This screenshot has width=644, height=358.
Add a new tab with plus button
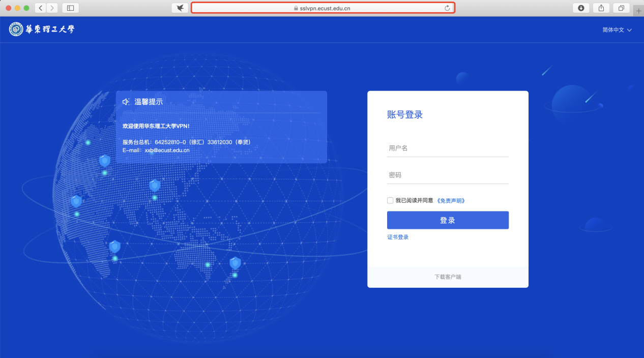(x=638, y=11)
